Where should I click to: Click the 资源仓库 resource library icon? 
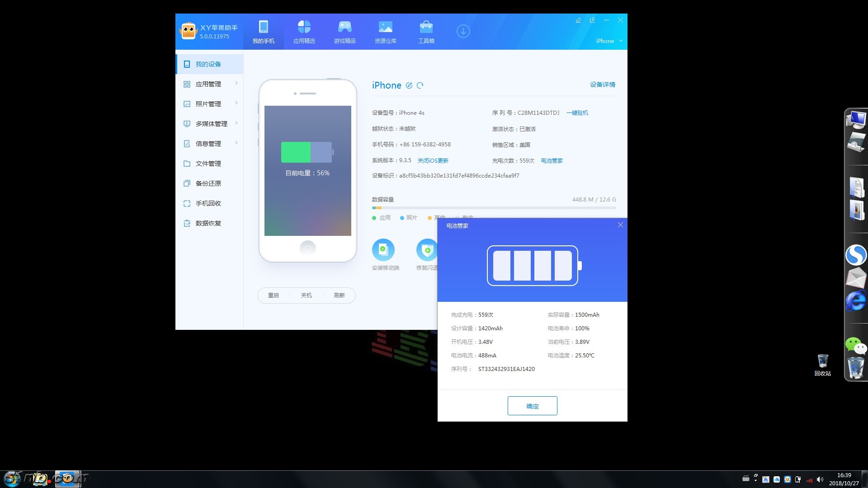pyautogui.click(x=385, y=27)
